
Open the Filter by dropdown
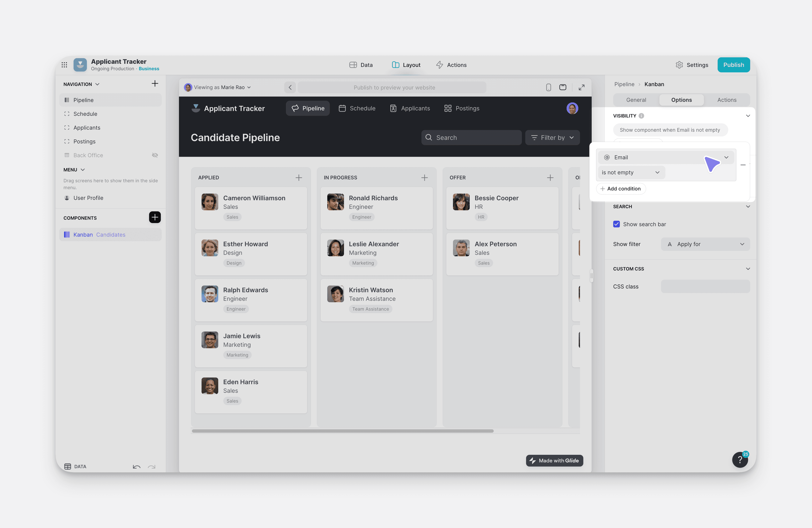pyautogui.click(x=552, y=138)
